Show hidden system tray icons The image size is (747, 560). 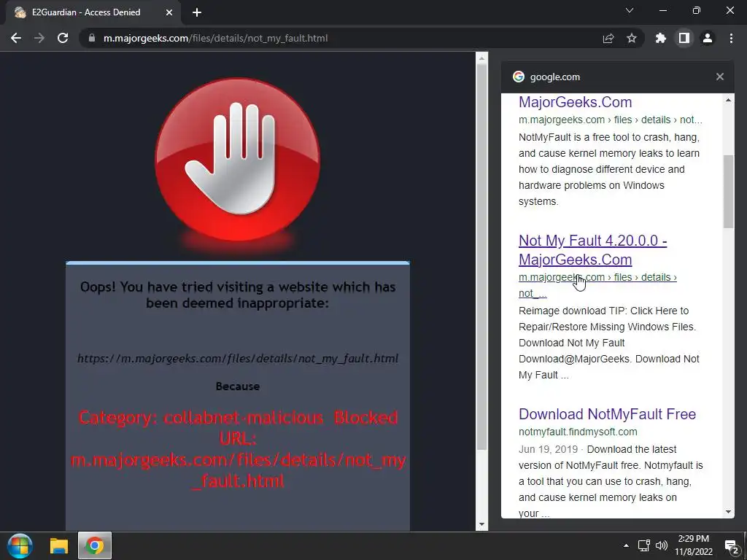pos(626,545)
